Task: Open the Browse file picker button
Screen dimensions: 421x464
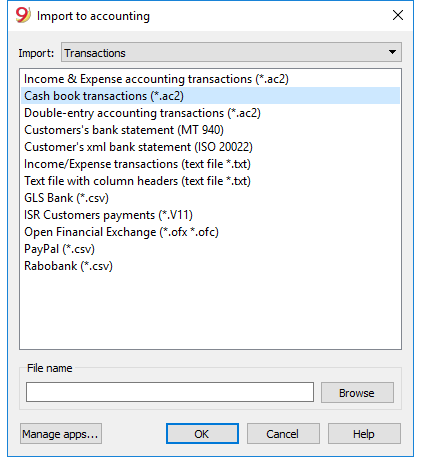Action: click(x=357, y=393)
